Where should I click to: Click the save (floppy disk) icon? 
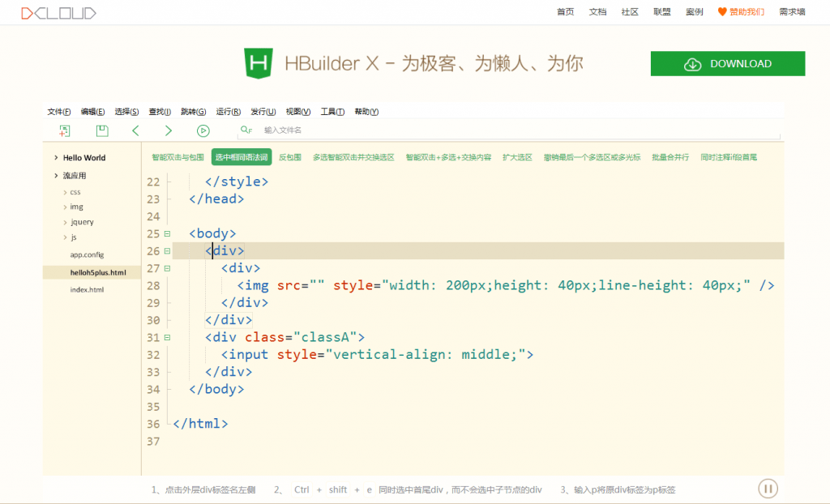[x=101, y=130]
